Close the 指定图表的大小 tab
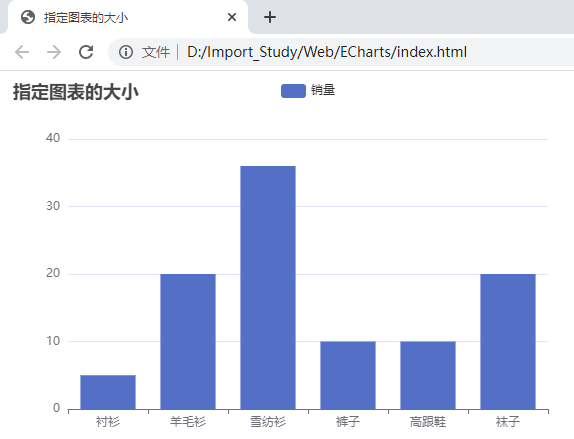 click(232, 17)
